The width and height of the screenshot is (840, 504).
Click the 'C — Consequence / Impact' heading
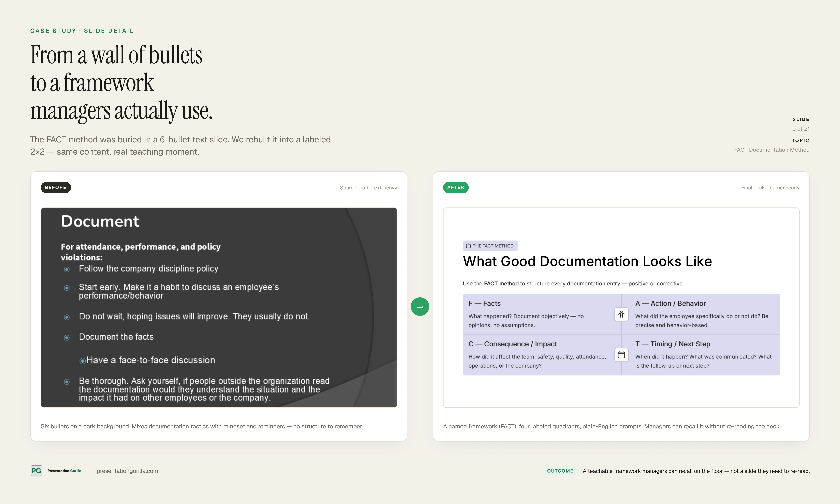[x=513, y=344]
